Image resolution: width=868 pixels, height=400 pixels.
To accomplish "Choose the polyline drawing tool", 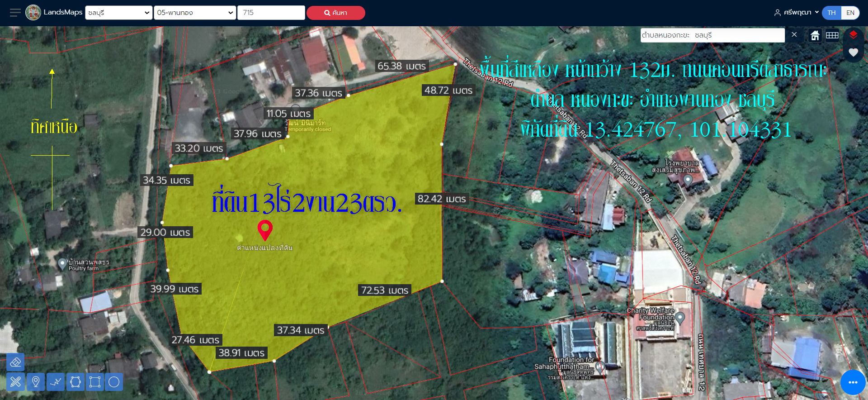I will tap(56, 382).
